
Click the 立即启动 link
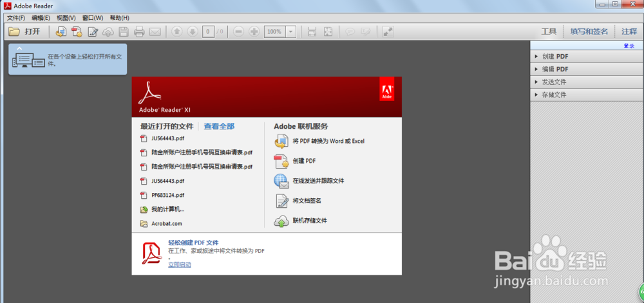[x=180, y=264]
